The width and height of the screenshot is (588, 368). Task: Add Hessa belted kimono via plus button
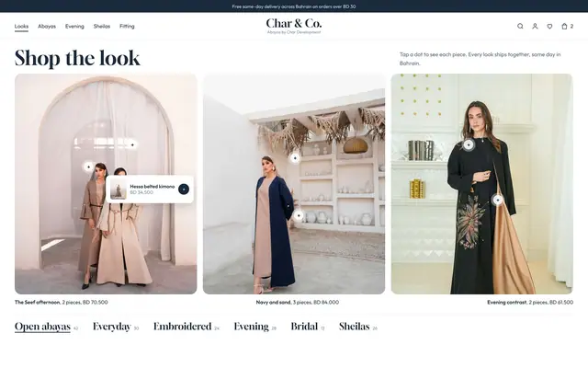[184, 190]
